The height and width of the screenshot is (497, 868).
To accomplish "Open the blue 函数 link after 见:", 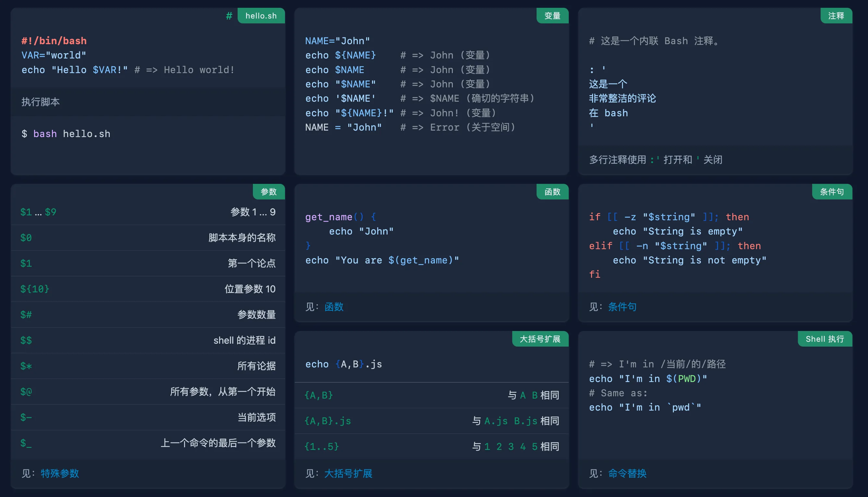I will coord(334,307).
